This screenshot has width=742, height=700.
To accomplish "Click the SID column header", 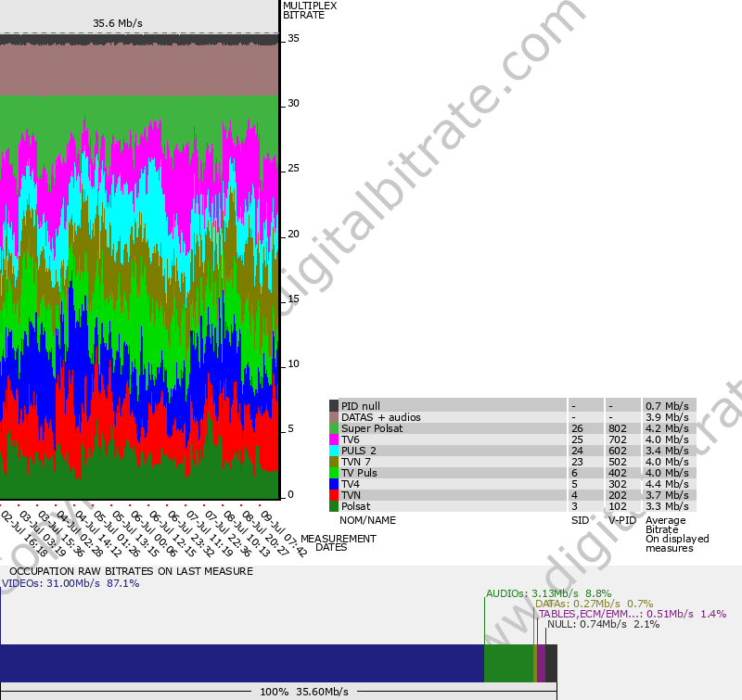I will (581, 520).
